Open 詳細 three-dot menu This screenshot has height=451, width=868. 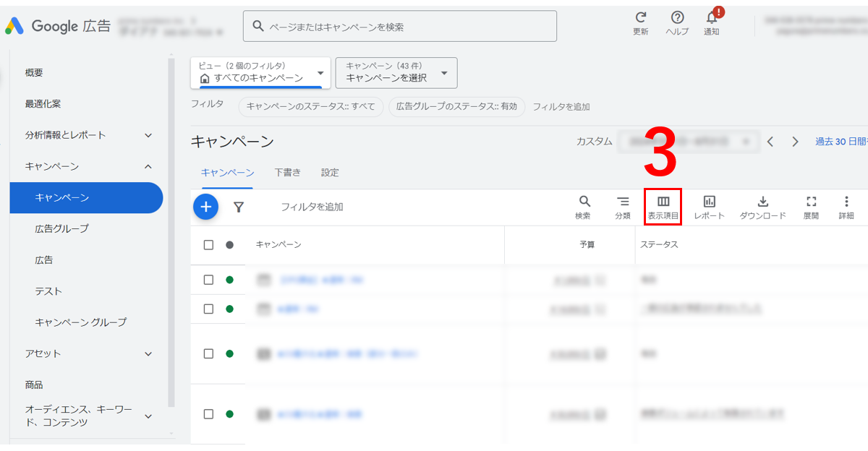(846, 207)
